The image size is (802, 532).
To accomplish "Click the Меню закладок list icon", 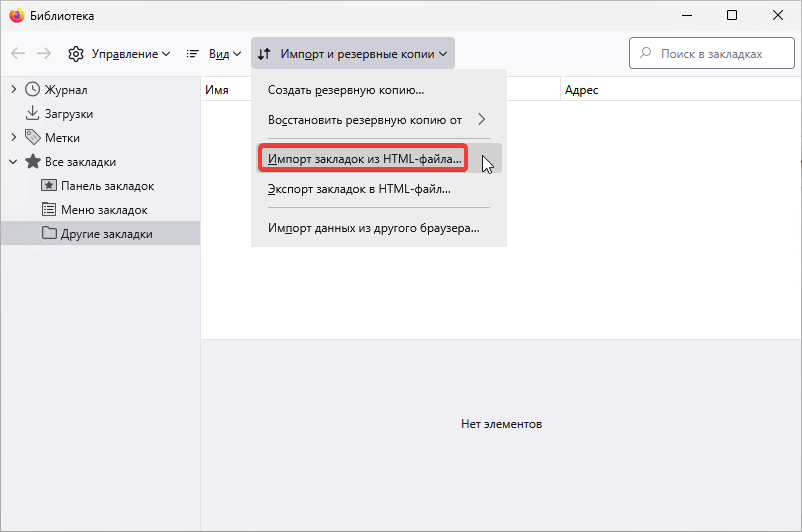I will click(x=49, y=210).
